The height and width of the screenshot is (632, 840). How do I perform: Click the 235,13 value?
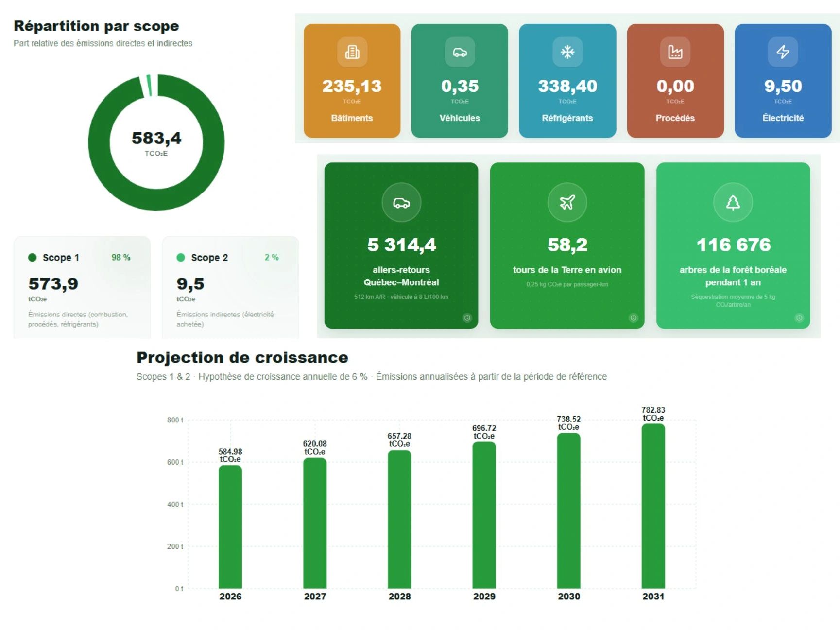[x=352, y=86]
